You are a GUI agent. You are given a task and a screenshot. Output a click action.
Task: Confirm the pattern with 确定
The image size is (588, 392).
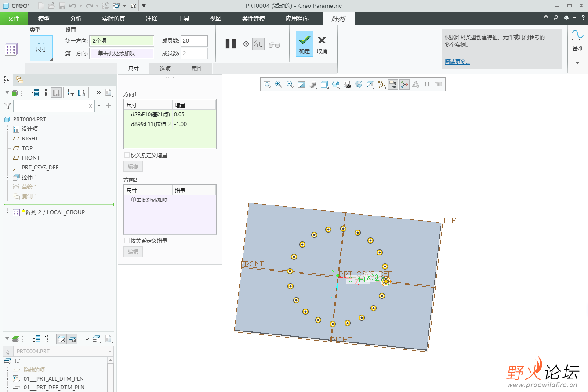coord(305,44)
